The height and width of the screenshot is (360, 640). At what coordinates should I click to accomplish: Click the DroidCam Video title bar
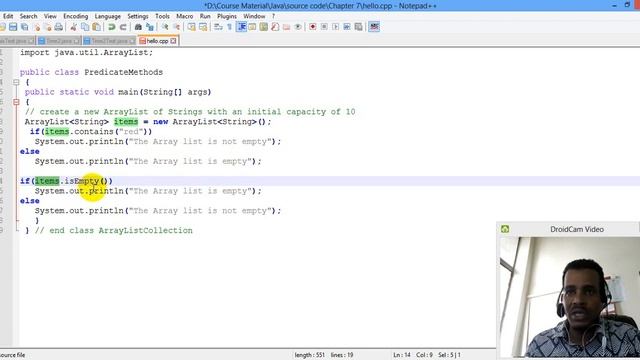tap(577, 229)
